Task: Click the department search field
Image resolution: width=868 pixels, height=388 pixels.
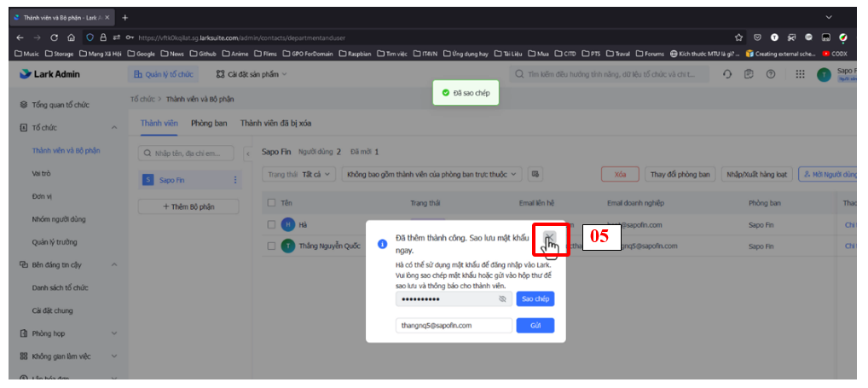Action: pyautogui.click(x=186, y=153)
